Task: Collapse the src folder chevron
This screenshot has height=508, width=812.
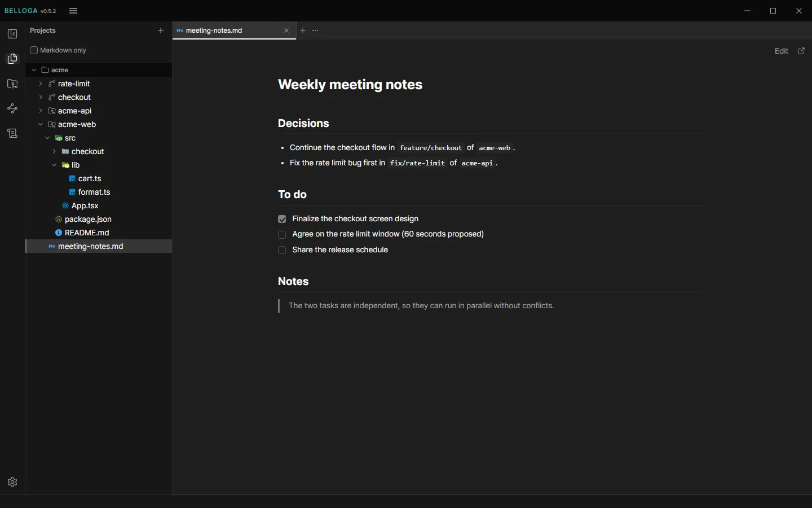Action: tap(47, 138)
